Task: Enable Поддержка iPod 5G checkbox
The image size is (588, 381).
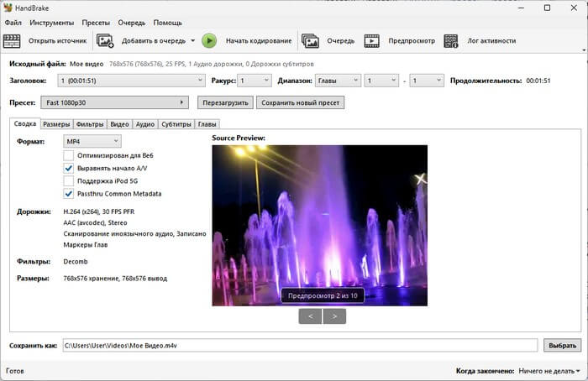Action: pos(68,181)
